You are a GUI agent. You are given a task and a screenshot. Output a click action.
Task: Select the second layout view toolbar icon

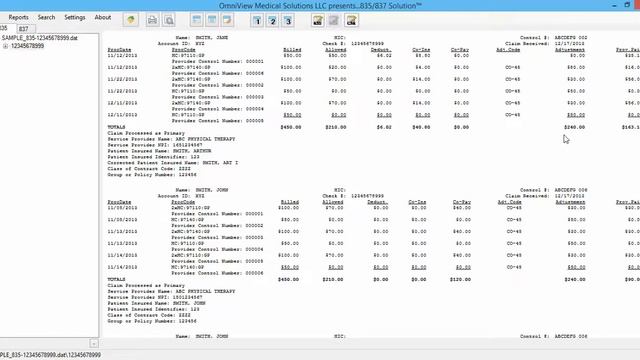pos(212,20)
